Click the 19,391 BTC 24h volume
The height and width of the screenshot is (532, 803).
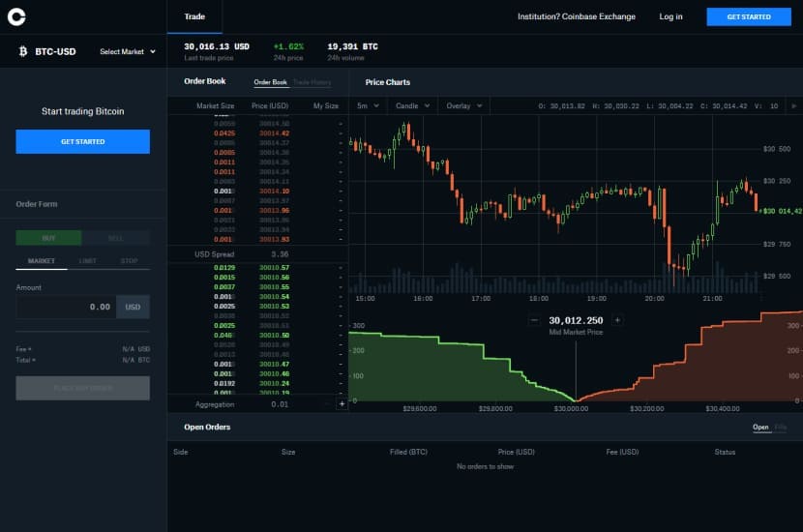[x=352, y=46]
